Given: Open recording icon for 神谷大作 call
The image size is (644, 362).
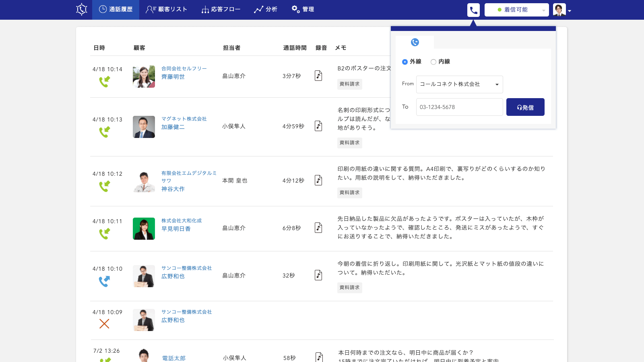Looking at the screenshot, I should (x=318, y=180).
